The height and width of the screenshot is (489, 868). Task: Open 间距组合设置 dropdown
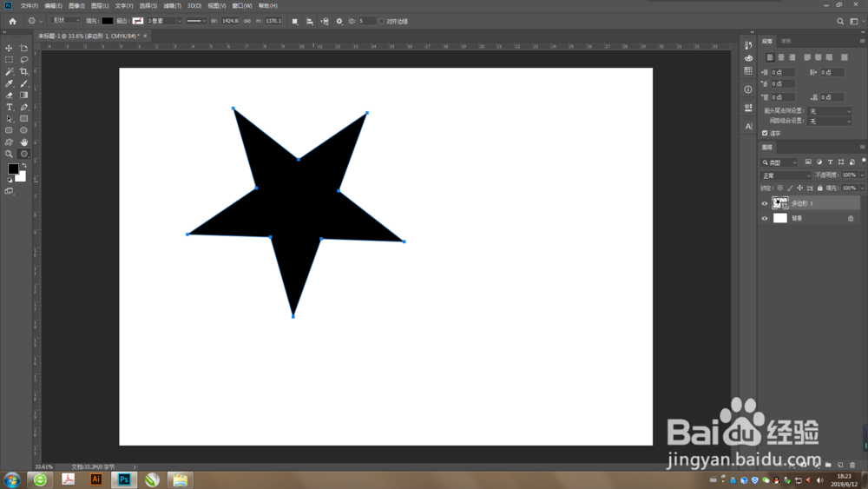tap(829, 122)
